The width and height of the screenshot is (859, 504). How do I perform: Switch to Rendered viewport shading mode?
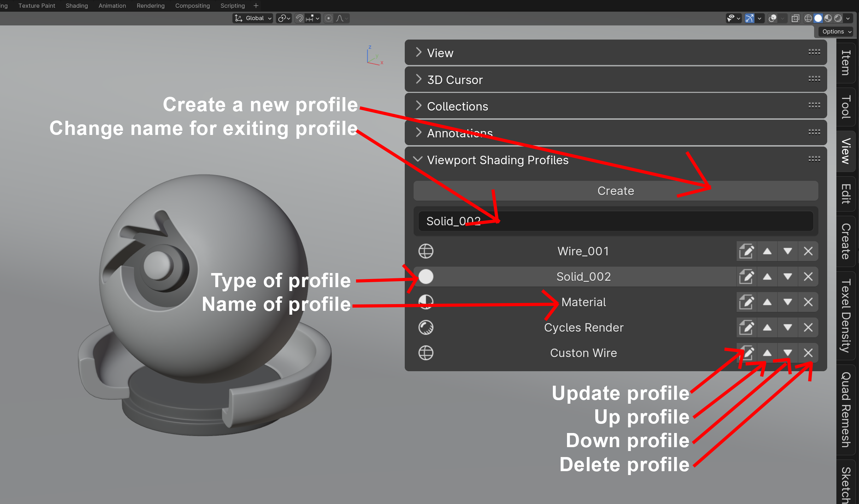pos(838,18)
